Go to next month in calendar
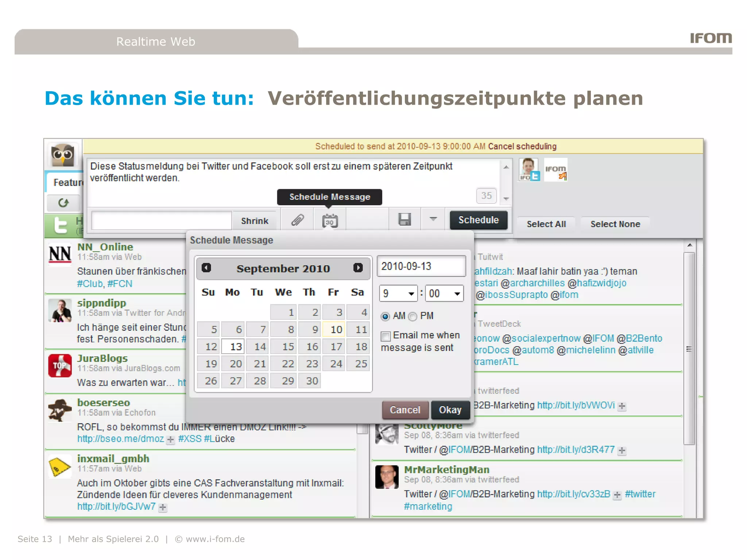This screenshot has height=560, width=747. tap(358, 268)
